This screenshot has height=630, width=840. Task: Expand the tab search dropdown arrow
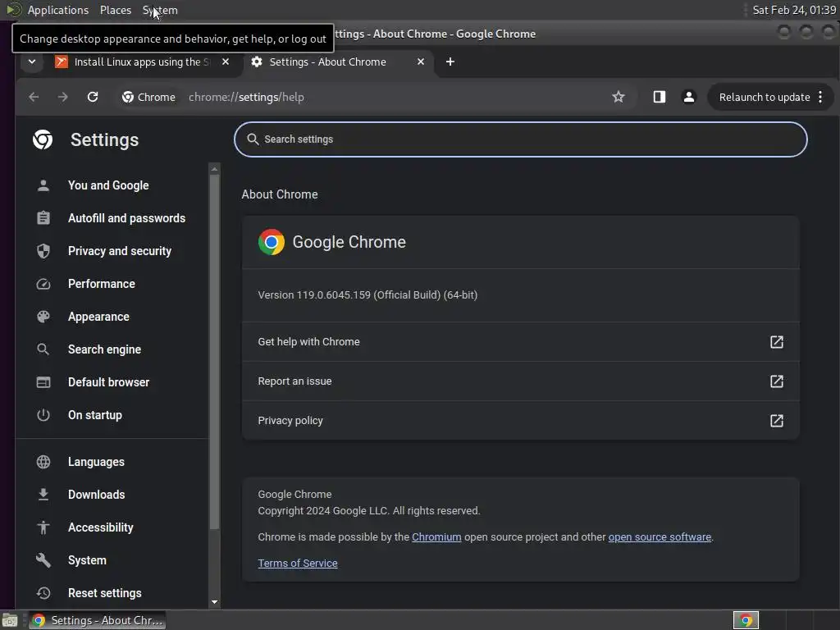(x=32, y=62)
